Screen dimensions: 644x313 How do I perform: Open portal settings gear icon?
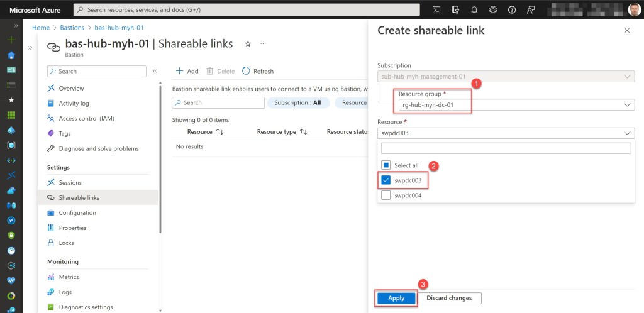pyautogui.click(x=493, y=9)
